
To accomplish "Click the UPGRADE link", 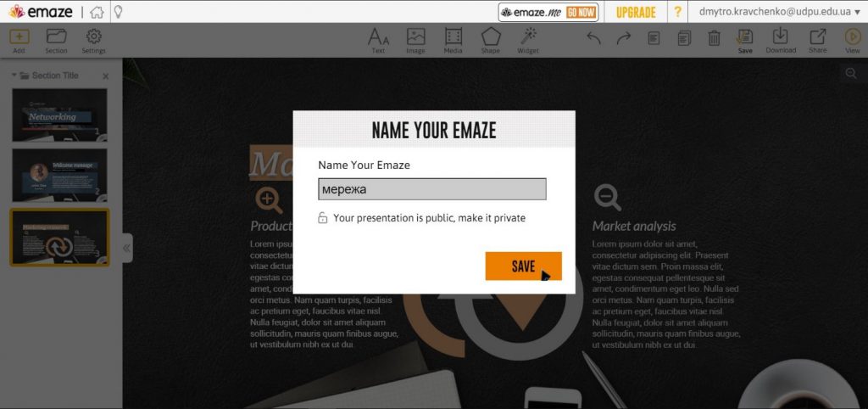I will click(636, 12).
